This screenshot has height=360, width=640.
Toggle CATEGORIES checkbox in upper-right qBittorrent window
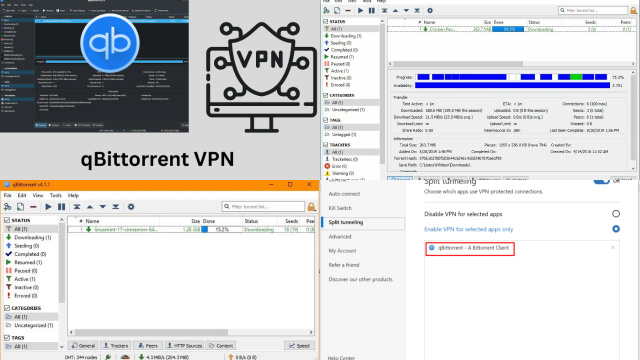pyautogui.click(x=326, y=95)
